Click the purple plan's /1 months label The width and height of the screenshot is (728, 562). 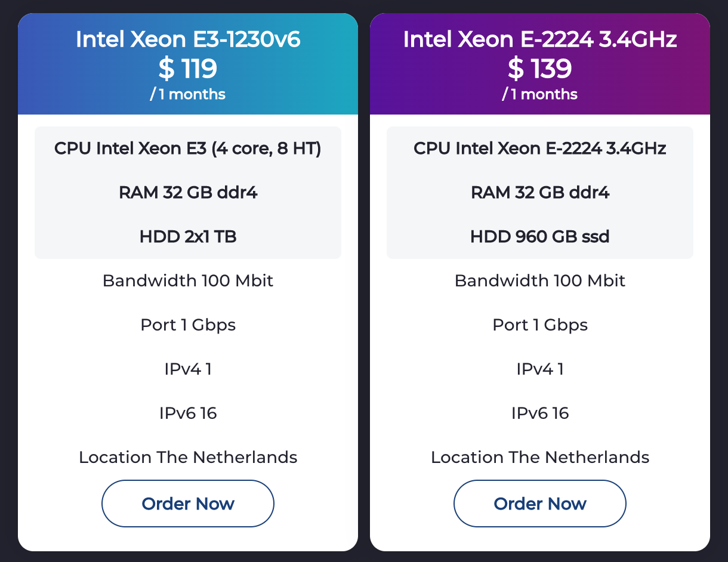click(x=540, y=94)
